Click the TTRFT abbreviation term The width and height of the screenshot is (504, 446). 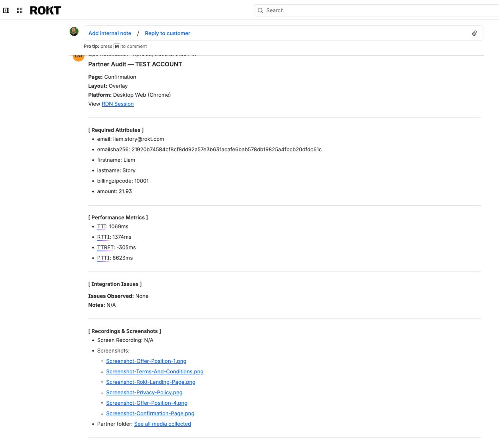105,247
